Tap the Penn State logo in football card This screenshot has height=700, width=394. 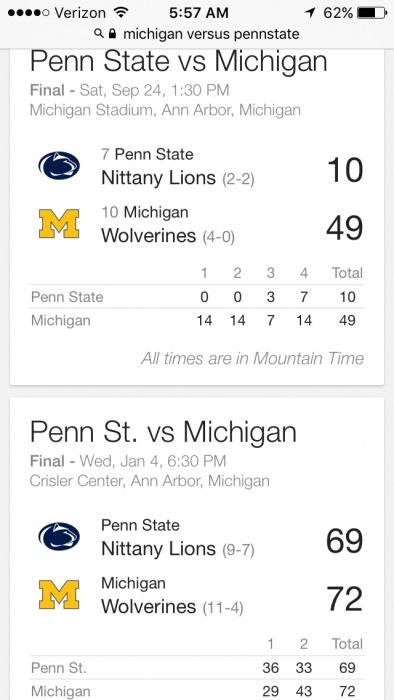pos(59,166)
